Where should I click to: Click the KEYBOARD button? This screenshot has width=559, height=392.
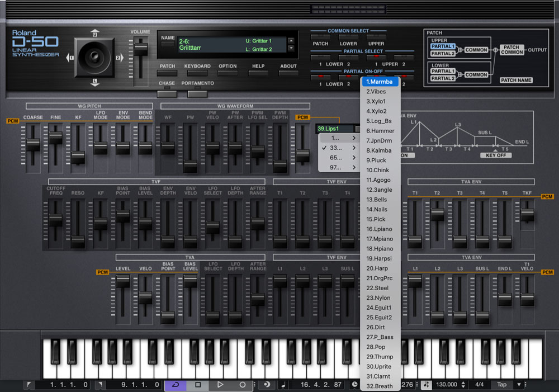point(197,73)
